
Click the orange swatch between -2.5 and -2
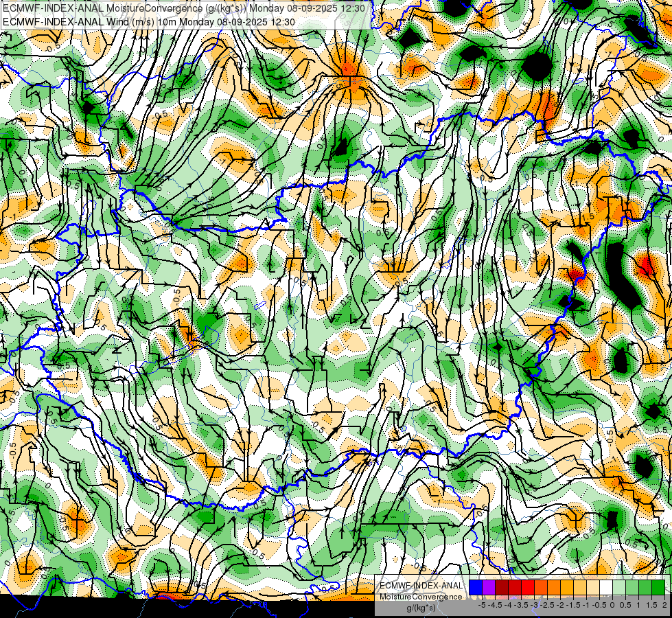click(x=554, y=587)
